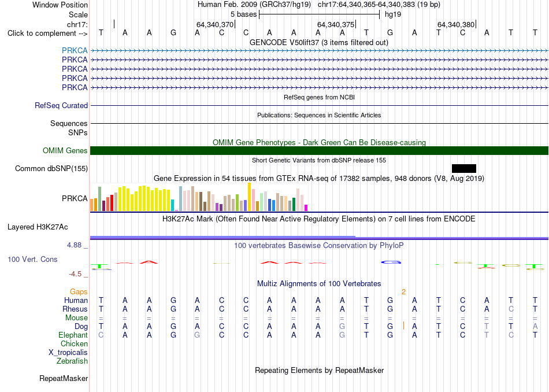Viewport: 549px width, 392px height.
Task: Click the black Common dbSNP variant block
Action: (x=464, y=168)
